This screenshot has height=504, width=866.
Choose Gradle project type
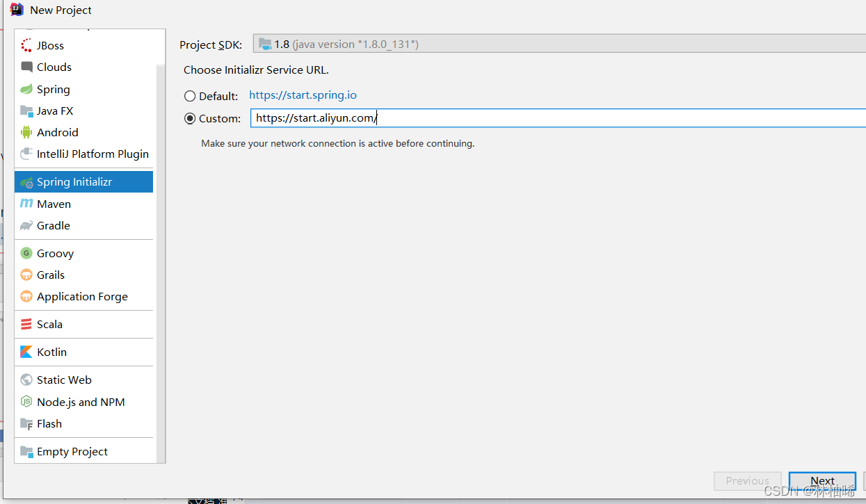click(83, 225)
